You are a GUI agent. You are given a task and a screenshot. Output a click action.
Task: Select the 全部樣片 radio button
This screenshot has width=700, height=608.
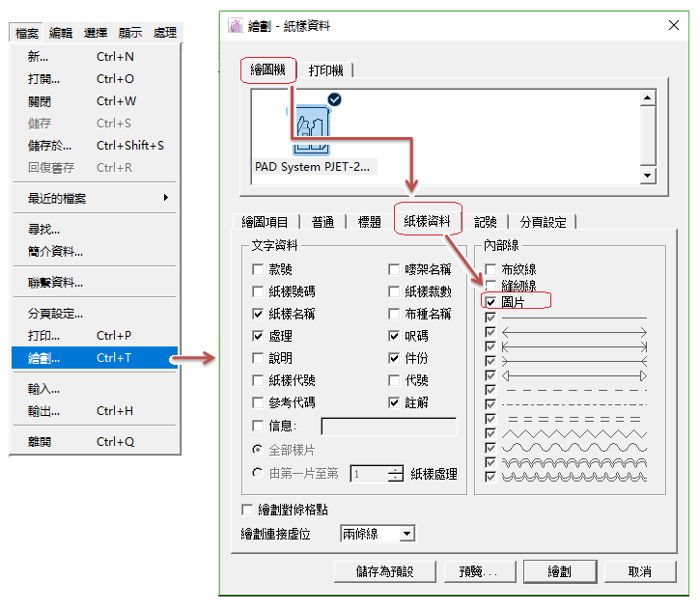coord(258,450)
